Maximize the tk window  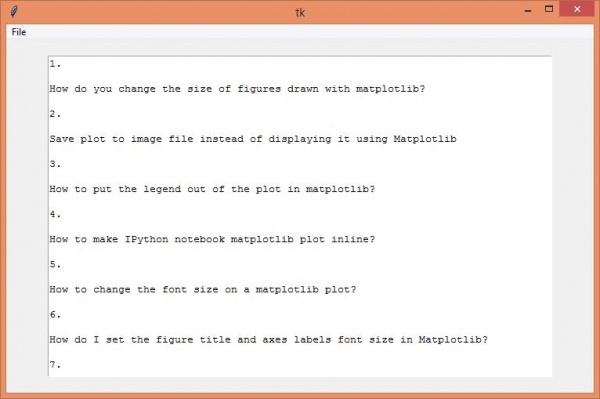click(549, 9)
